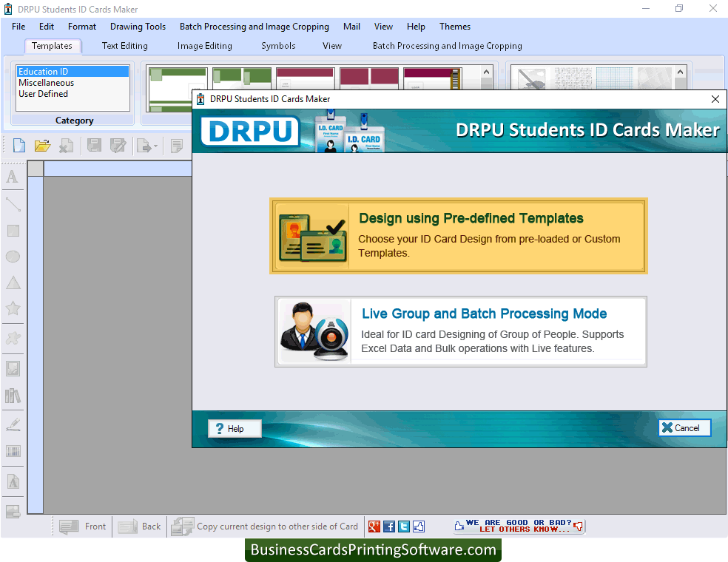Switch to the Text Editing tab
This screenshot has width=728, height=562.
(x=125, y=46)
